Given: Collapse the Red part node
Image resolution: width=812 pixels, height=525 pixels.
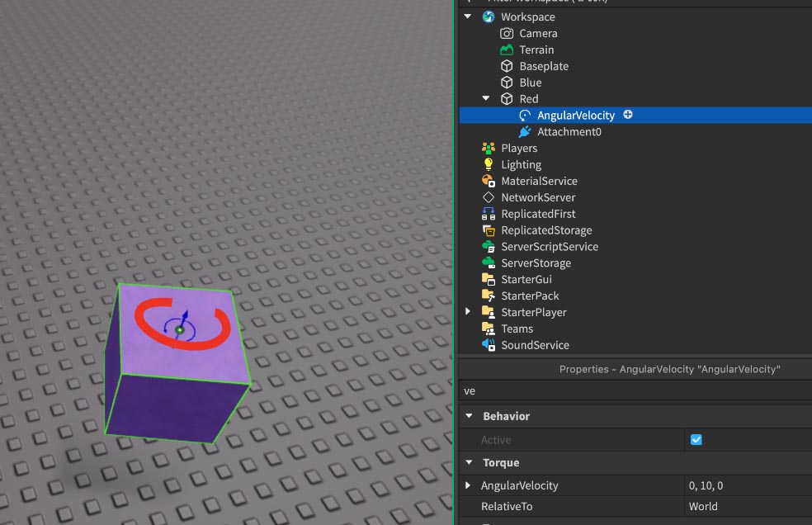Looking at the screenshot, I should (486, 98).
